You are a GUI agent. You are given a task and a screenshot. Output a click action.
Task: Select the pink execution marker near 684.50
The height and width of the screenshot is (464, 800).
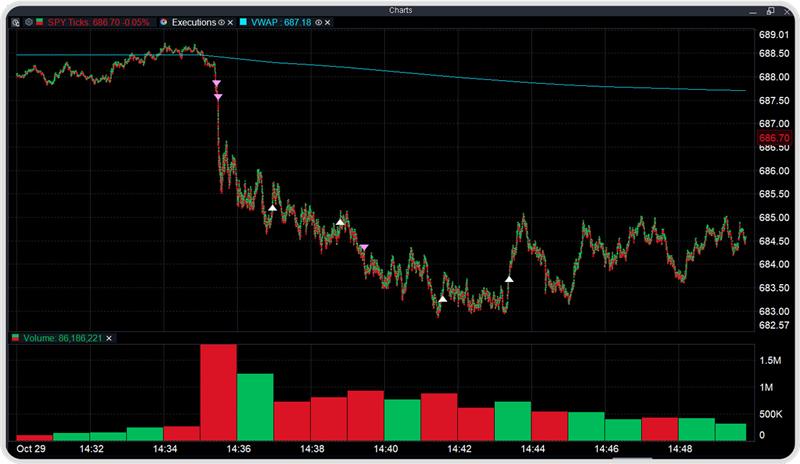364,247
